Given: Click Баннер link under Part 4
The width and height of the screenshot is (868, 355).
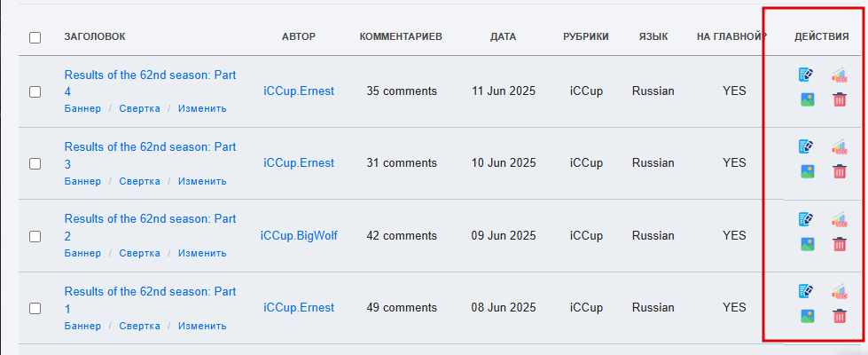Looking at the screenshot, I should pos(82,108).
